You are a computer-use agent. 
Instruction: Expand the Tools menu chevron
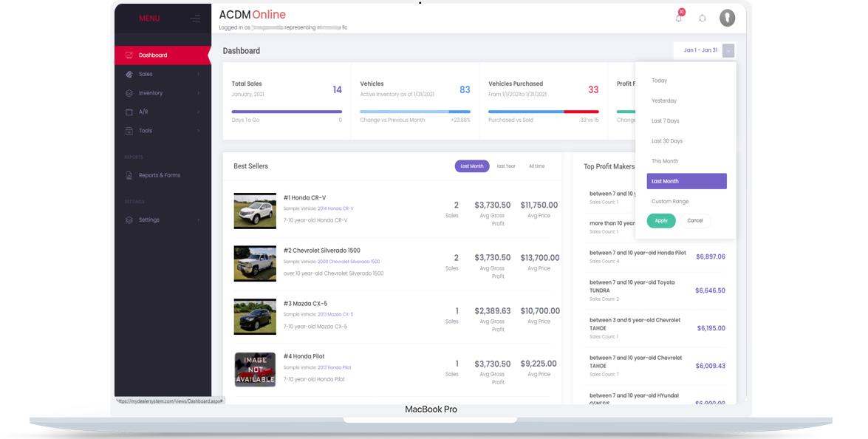coord(198,131)
